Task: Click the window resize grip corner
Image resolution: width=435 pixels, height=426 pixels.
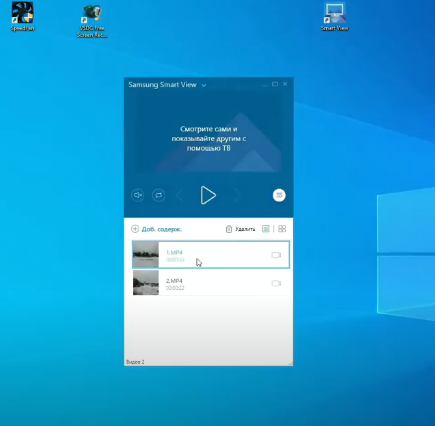Action: tap(291, 364)
